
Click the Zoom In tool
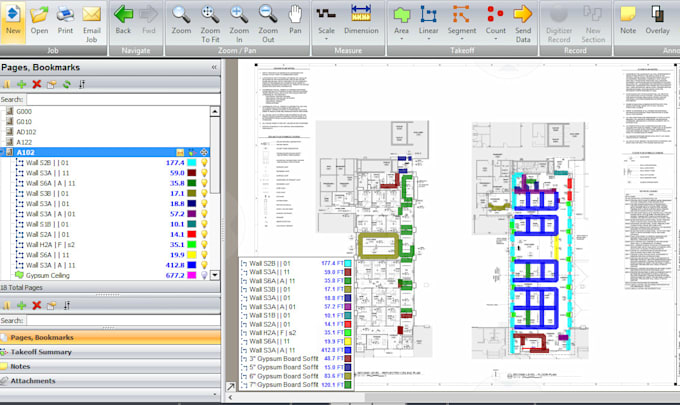tap(239, 23)
